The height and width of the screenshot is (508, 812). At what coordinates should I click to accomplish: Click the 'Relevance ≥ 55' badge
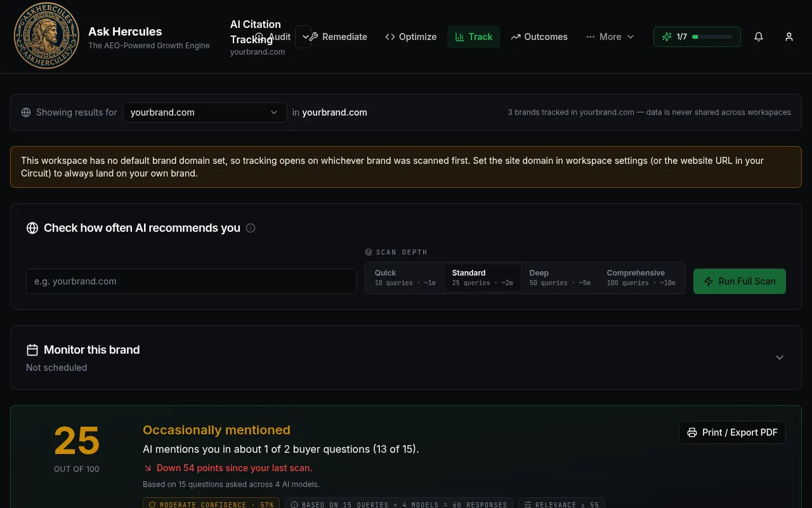tap(561, 504)
